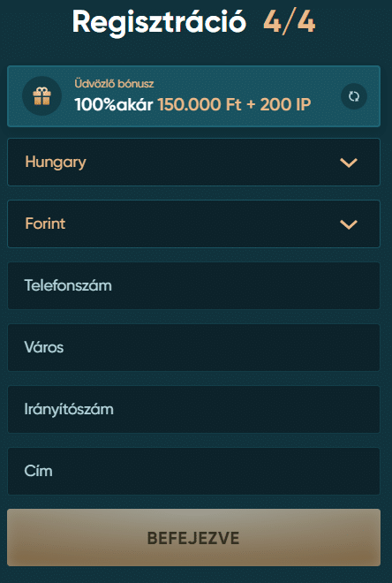This screenshot has height=583, width=392.
Task: Click the BEFEJEZVE finish button
Action: 193,537
